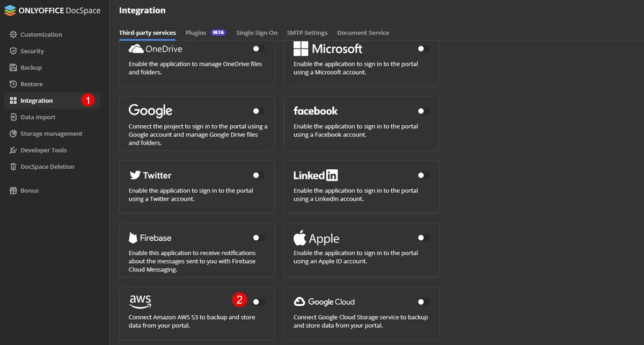Go to Developer Tools section
Screen dimensions: 644x345
point(52,150)
